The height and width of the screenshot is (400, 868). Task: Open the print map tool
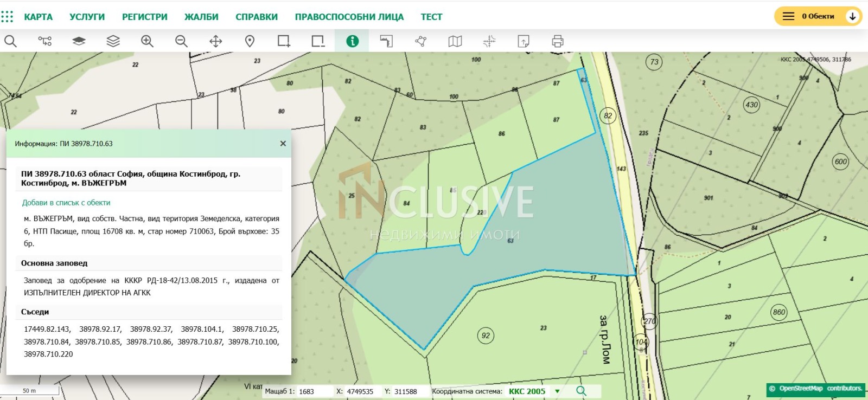(557, 41)
